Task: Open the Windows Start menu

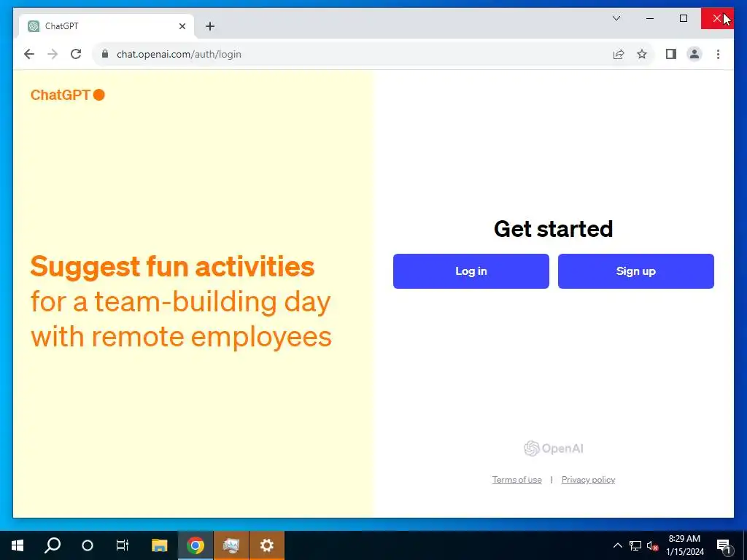Action: [18, 545]
